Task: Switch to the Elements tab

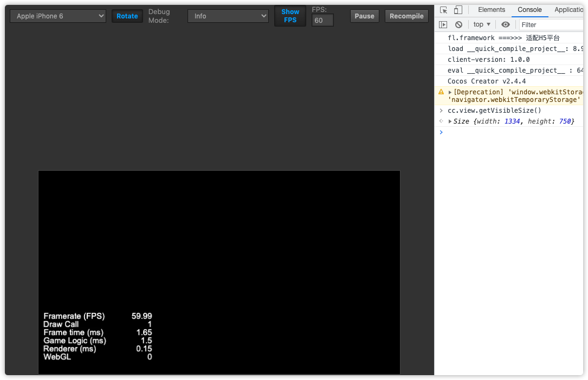Action: [492, 10]
